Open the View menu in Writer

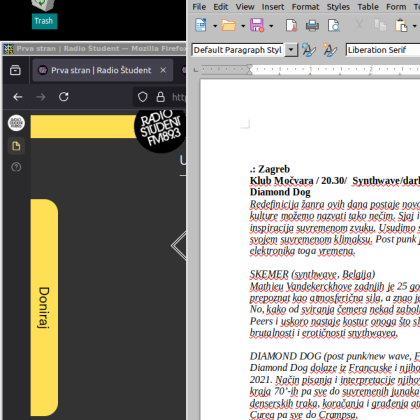click(245, 7)
